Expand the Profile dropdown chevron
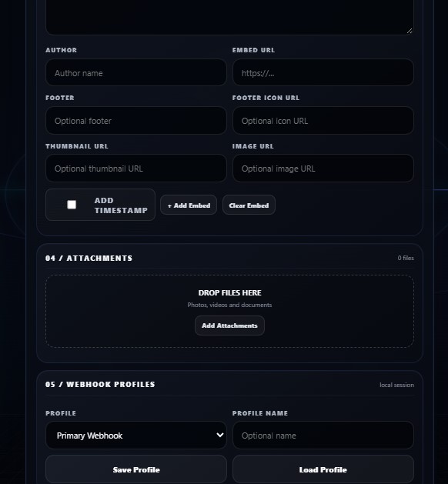448x484 pixels. [x=220, y=435]
